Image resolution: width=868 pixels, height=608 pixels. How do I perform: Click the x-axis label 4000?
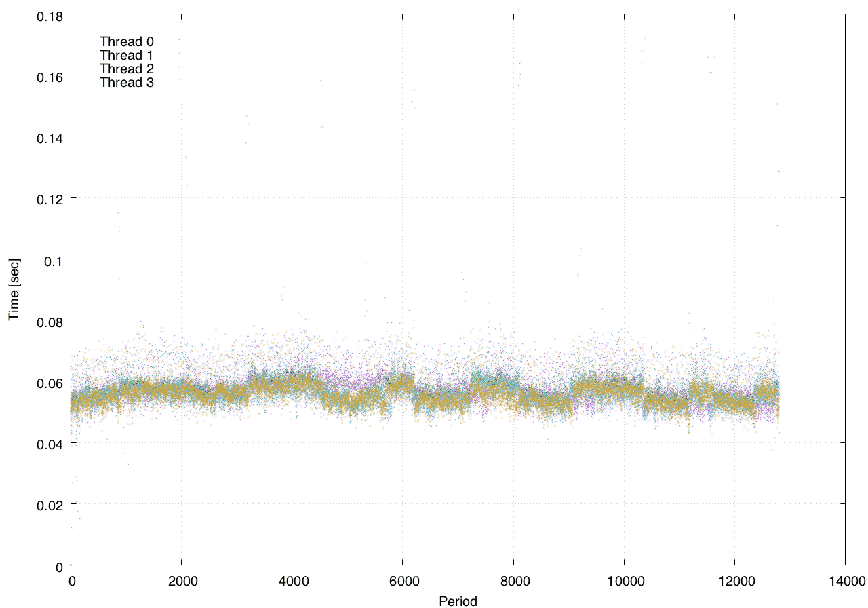click(292, 581)
